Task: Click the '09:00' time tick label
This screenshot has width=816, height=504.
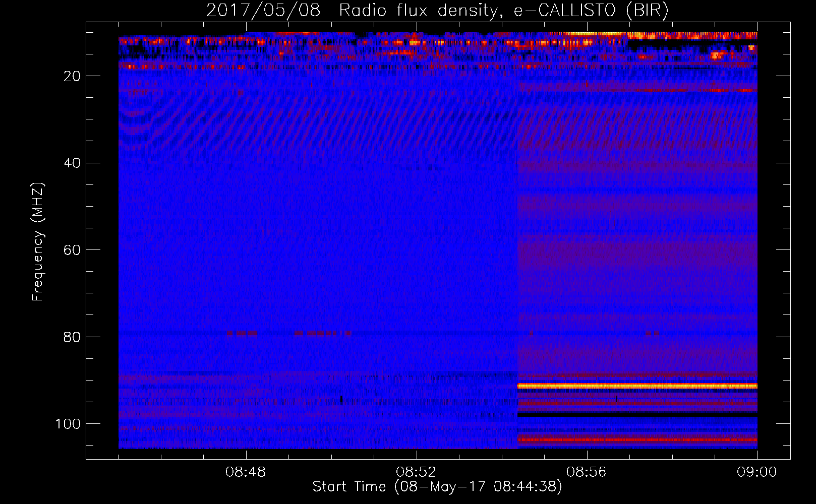Action: pyautogui.click(x=757, y=472)
